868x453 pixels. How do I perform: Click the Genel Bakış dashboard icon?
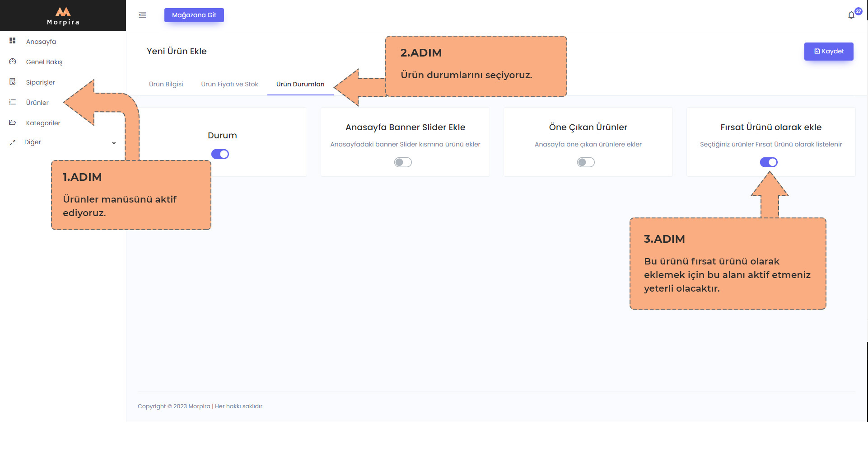[13, 61]
